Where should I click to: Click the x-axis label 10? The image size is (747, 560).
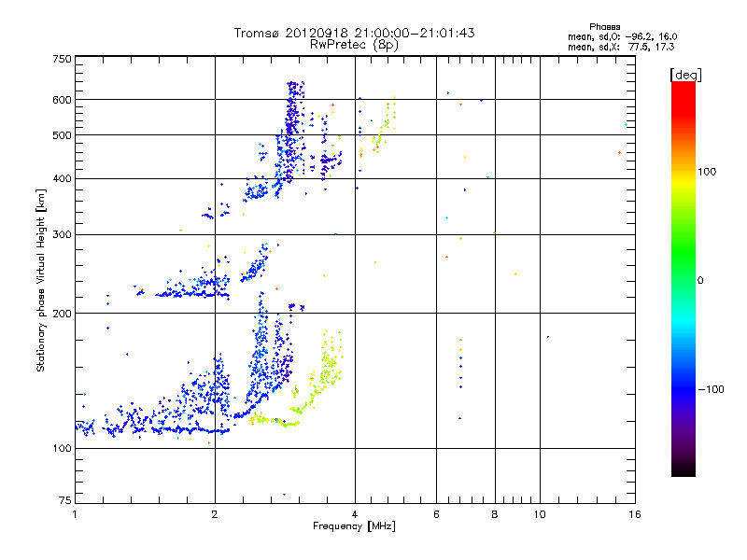[540, 514]
